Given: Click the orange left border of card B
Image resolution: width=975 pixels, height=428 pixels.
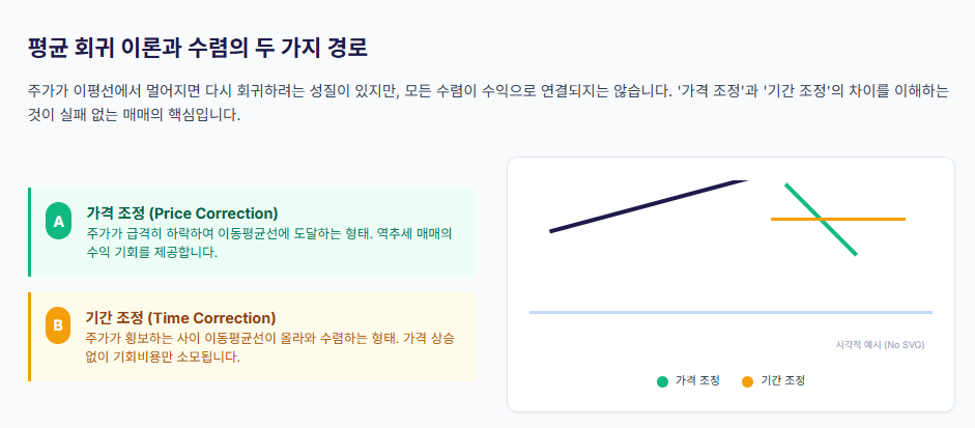Looking at the screenshot, I should click(29, 336).
